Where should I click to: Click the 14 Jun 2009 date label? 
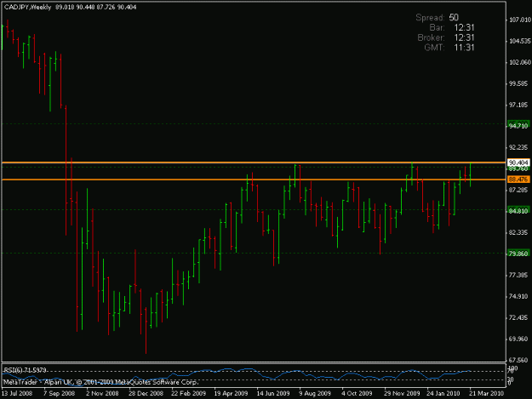pyautogui.click(x=273, y=393)
